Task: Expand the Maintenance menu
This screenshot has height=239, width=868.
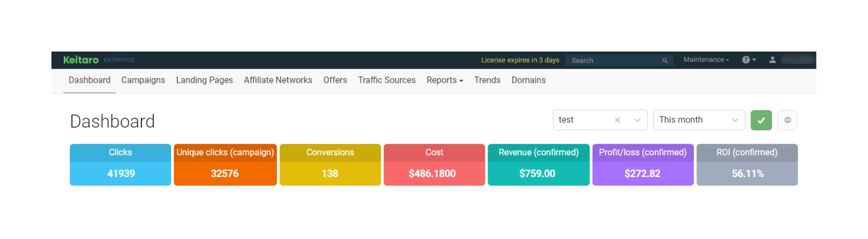Action: tap(706, 60)
